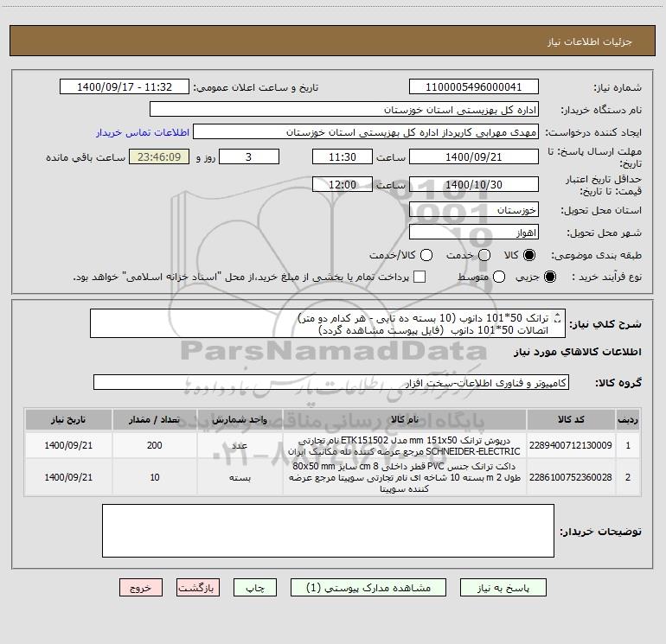Click the تعداد / مقدار column header
666x644 pixels.
pyautogui.click(x=154, y=419)
